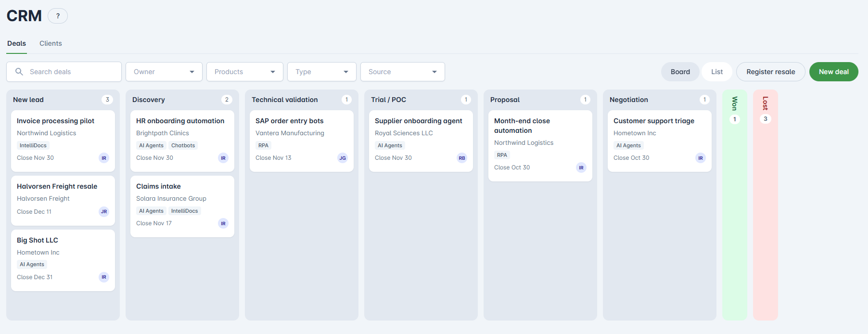Click RPA tag on Month-end close automation
Viewport: 868px width, 334px height.
(x=502, y=155)
